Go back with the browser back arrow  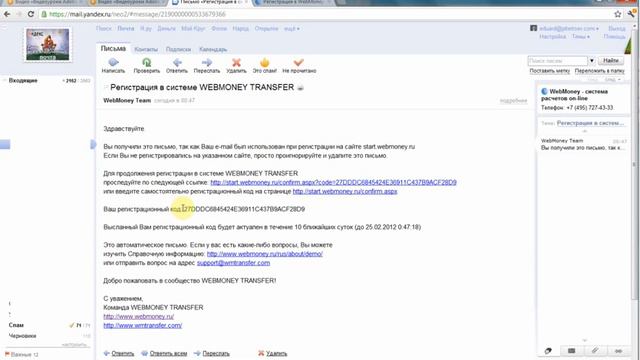[x=7, y=14]
